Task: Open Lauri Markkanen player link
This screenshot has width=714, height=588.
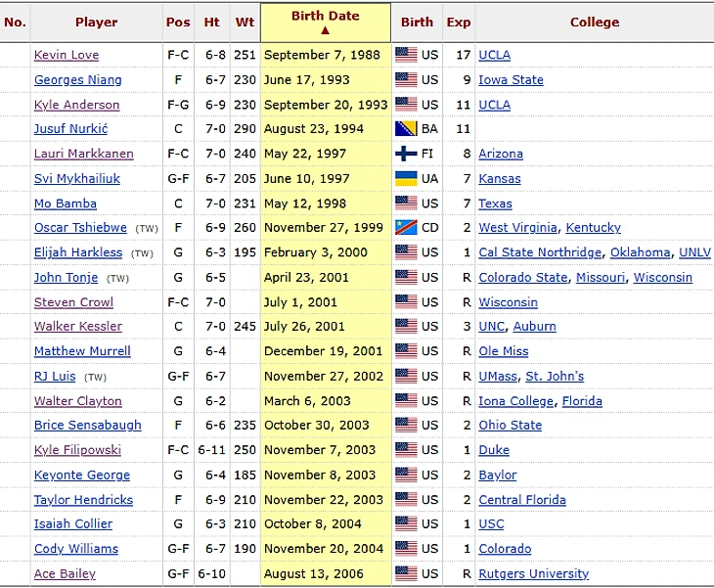Action: (x=84, y=154)
